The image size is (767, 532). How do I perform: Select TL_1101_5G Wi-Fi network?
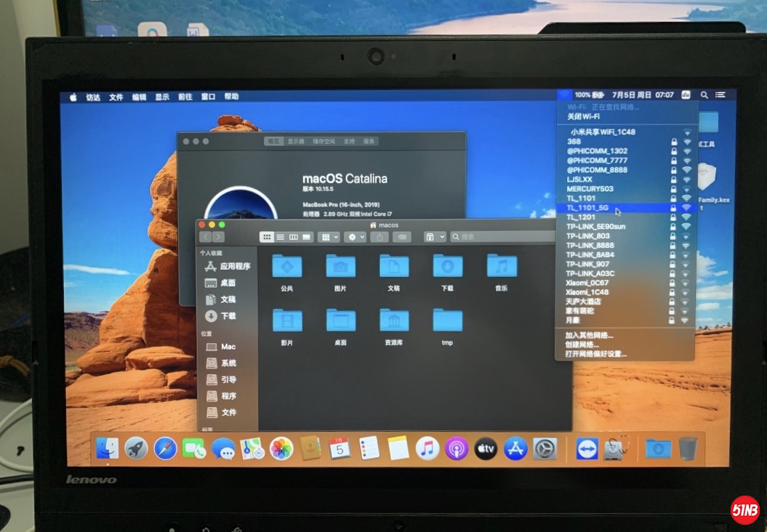(x=587, y=208)
